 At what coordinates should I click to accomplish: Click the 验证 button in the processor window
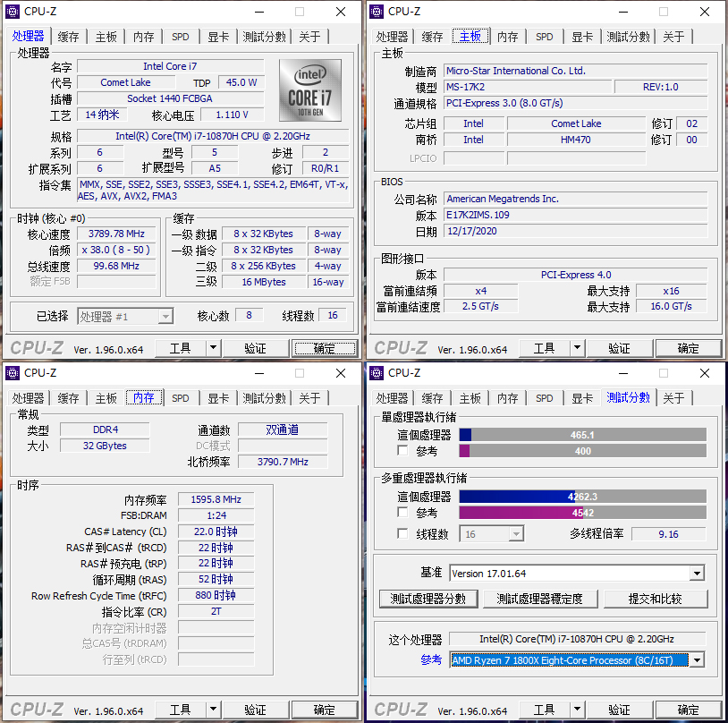tap(256, 348)
